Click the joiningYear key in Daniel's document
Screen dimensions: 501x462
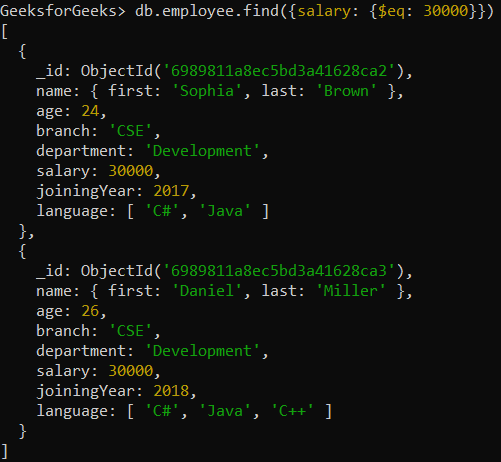86,391
